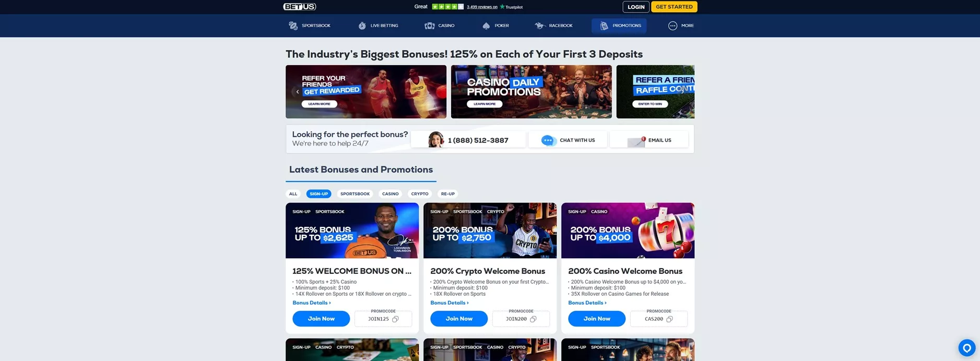Click the email envelope icon
Screen dimensions: 980x361
[x=636, y=141]
